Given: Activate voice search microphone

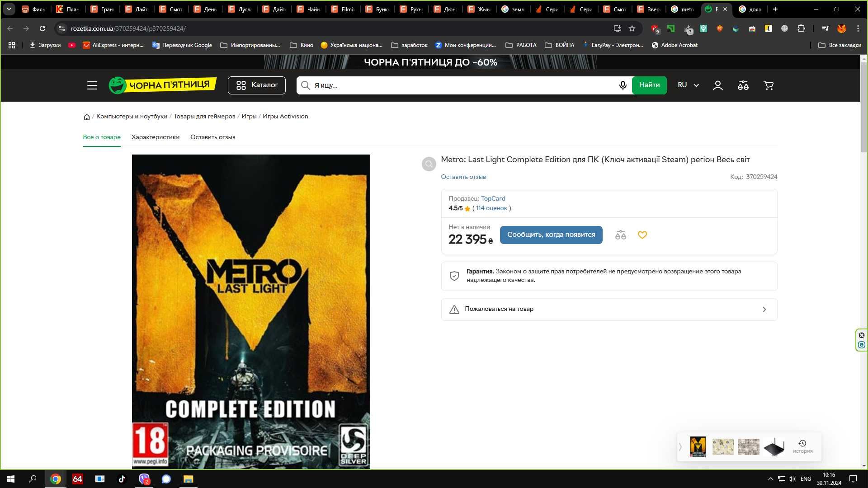Looking at the screenshot, I should pos(623,85).
